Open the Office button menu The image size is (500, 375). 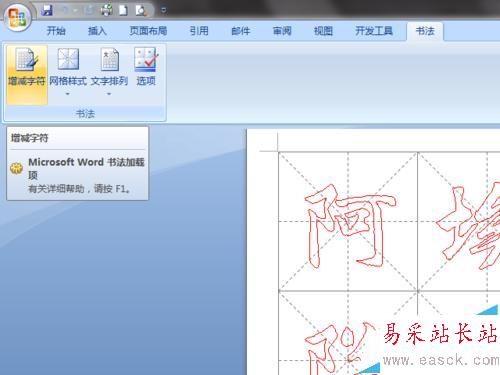pos(17,17)
